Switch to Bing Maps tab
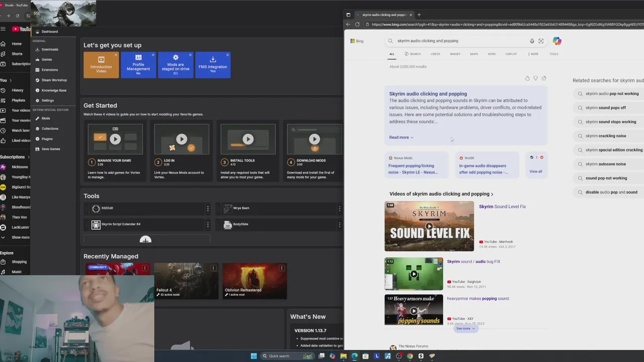Image resolution: width=644 pixels, height=362 pixels. [x=474, y=54]
